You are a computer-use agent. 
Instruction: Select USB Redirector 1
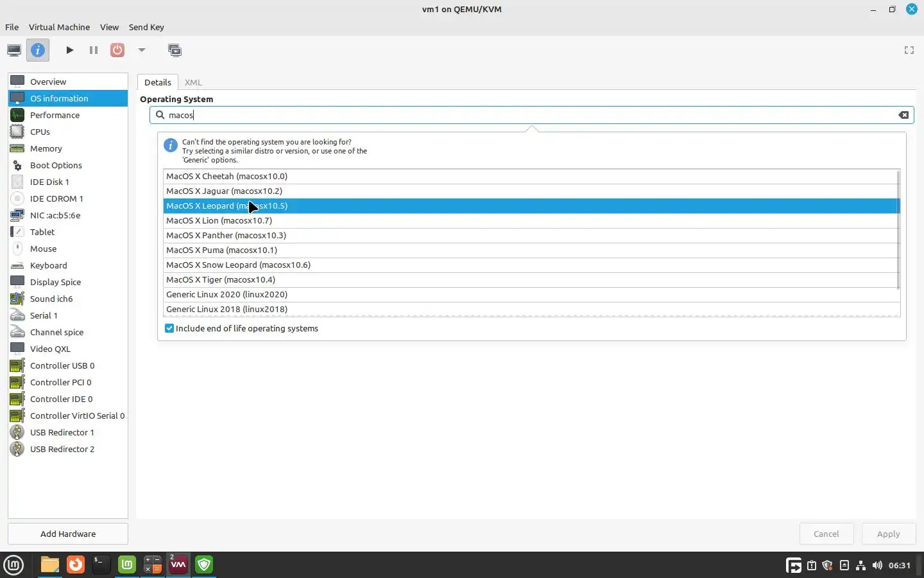(68, 432)
